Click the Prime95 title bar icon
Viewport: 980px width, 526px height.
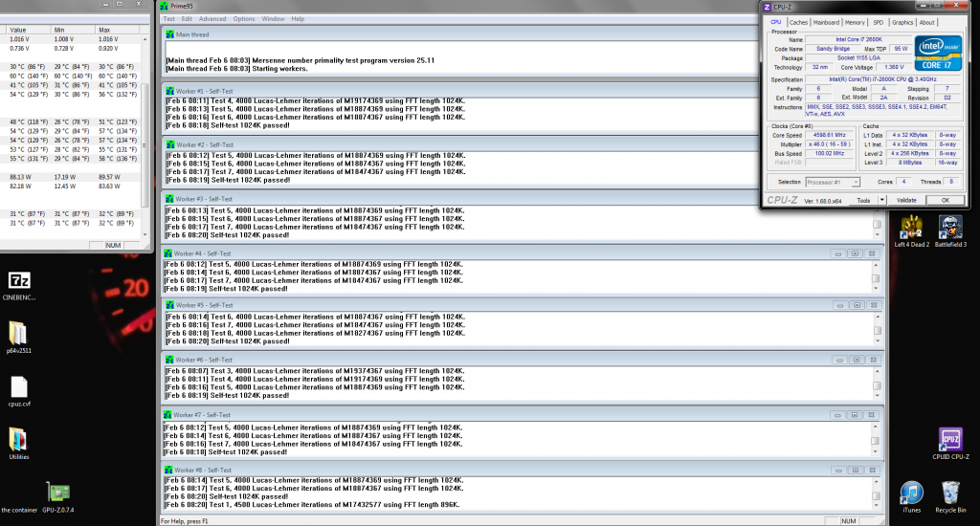click(164, 7)
